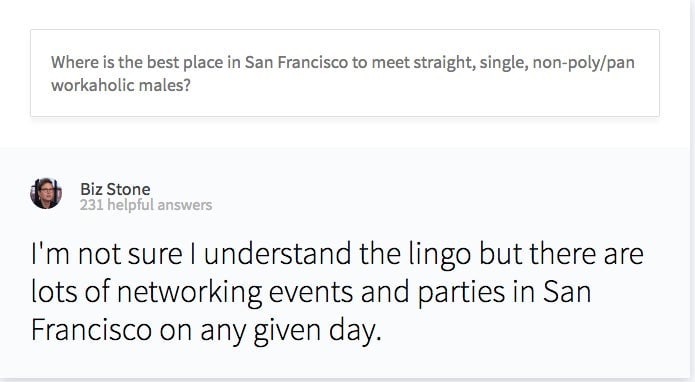This screenshot has width=695, height=382.
Task: Select the question card box
Action: click(x=345, y=73)
